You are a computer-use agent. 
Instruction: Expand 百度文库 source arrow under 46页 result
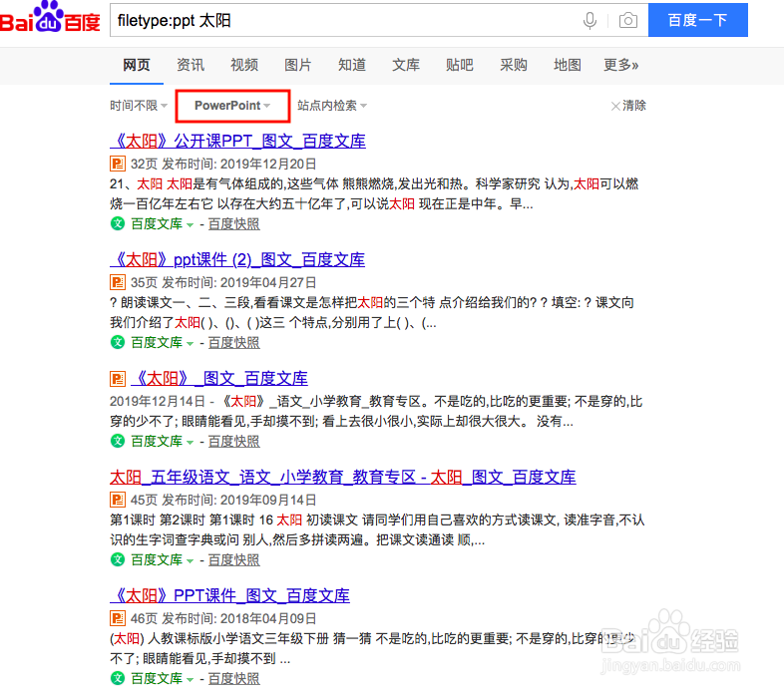[x=190, y=680]
